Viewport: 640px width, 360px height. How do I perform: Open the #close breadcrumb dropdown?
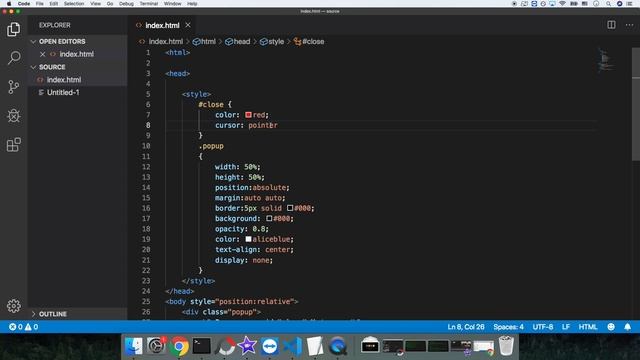coord(309,41)
